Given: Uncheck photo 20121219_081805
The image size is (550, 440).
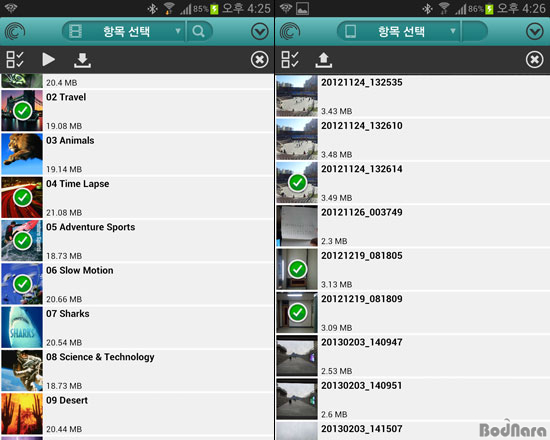Looking at the screenshot, I should point(297,269).
